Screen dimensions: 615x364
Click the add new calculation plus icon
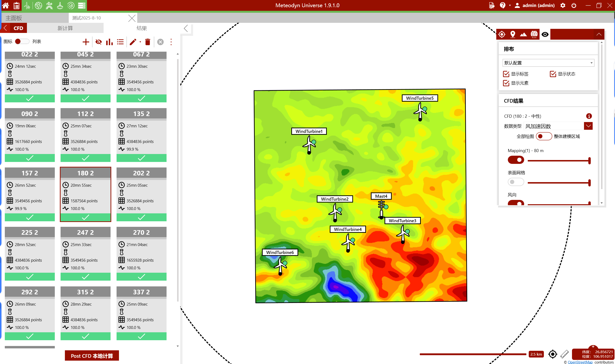86,42
